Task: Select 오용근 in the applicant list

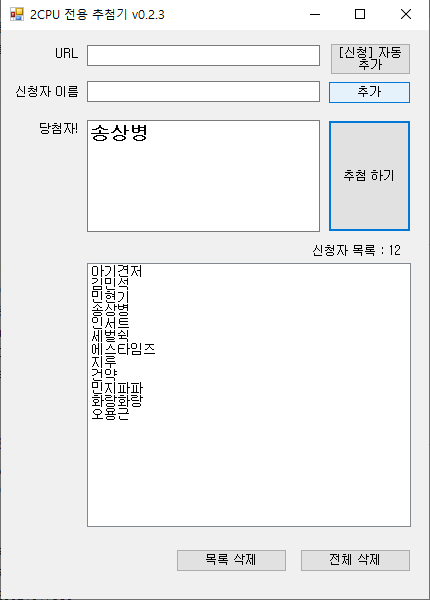Action: pos(110,414)
